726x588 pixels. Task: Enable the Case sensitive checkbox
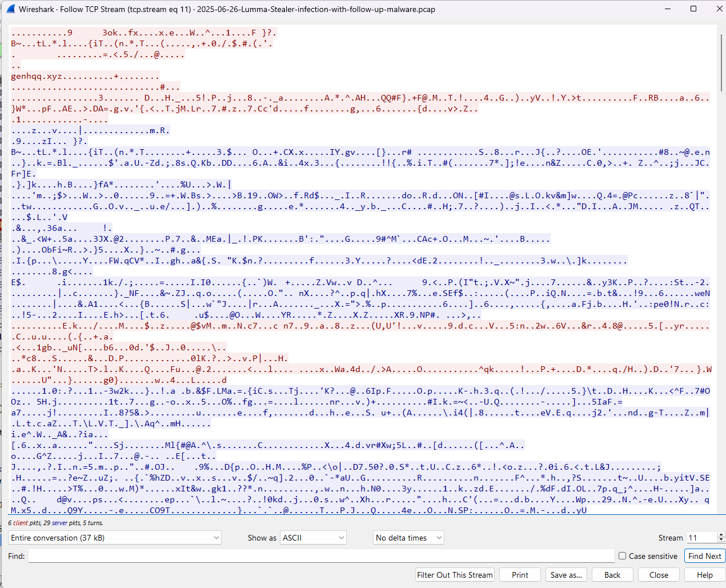623,556
